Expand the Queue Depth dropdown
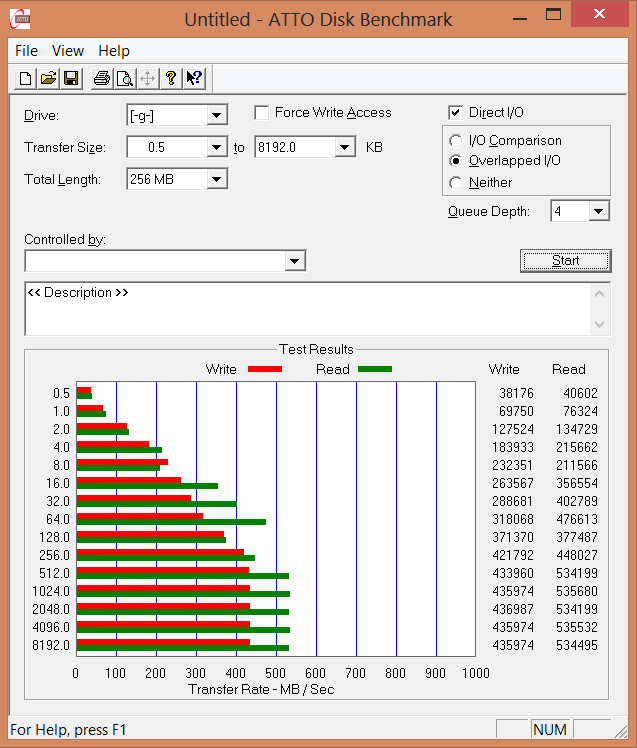The image size is (637, 748). (x=598, y=212)
